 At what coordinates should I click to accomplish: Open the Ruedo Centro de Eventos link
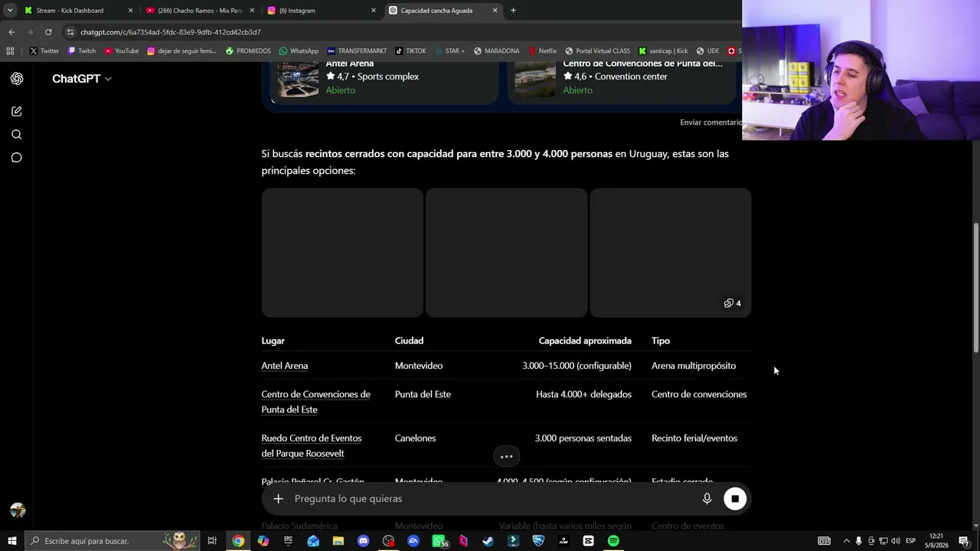[x=311, y=445]
